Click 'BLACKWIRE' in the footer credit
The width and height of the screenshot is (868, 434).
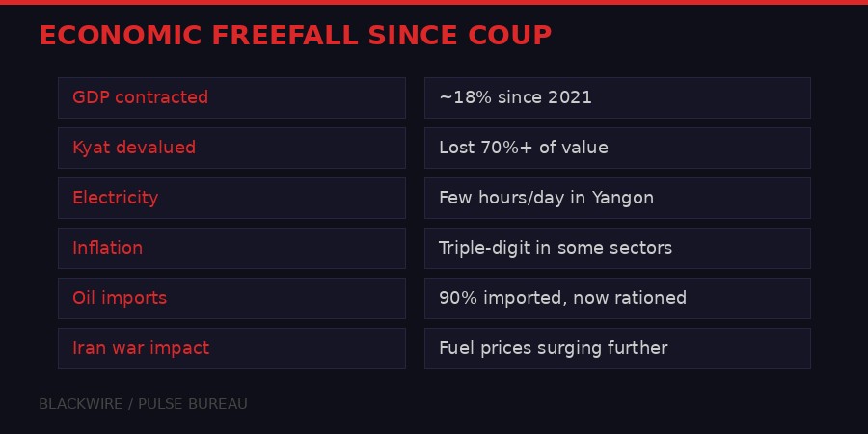click(x=80, y=404)
